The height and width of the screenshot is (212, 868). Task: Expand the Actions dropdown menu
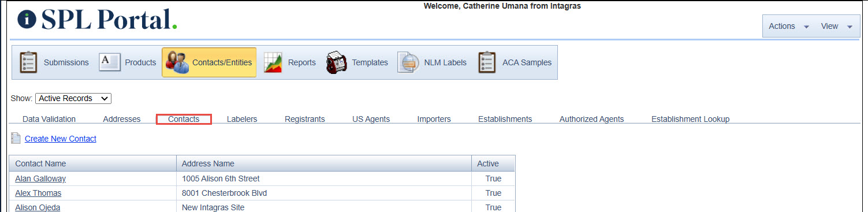(788, 26)
